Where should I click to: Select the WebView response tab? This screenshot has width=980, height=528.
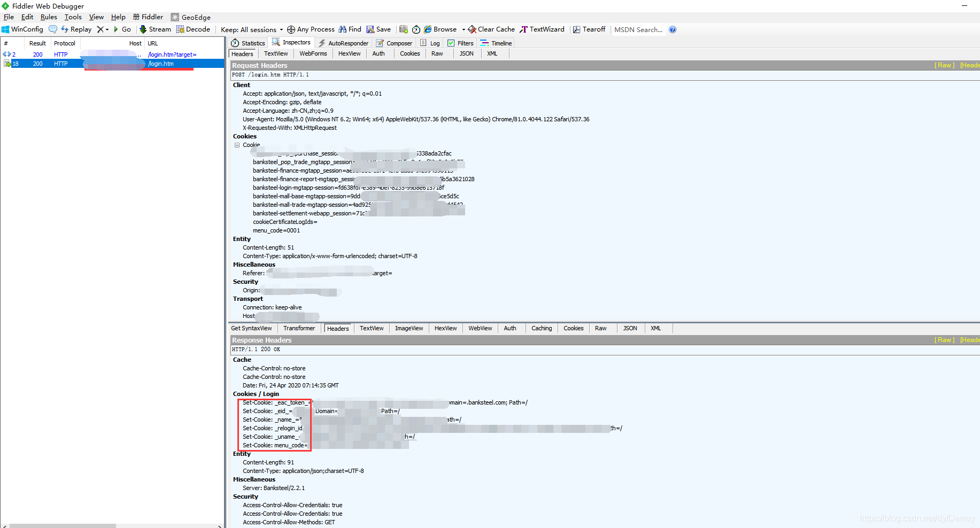[480, 328]
